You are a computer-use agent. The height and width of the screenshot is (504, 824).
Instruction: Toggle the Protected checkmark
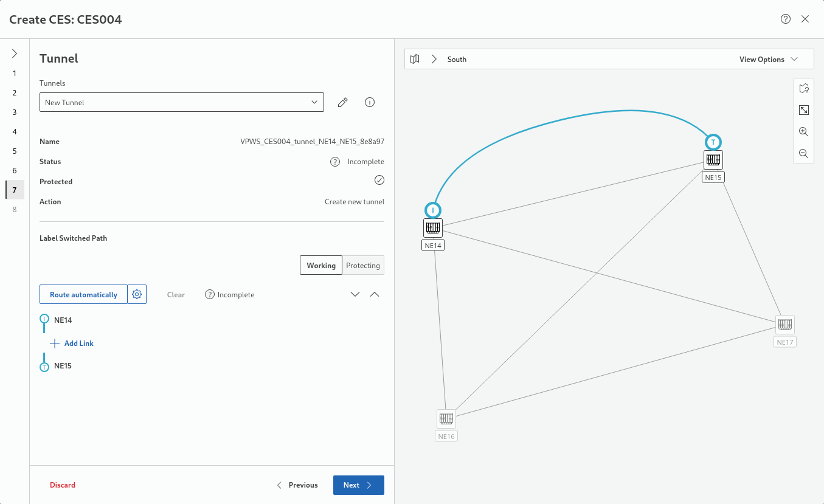click(x=379, y=180)
